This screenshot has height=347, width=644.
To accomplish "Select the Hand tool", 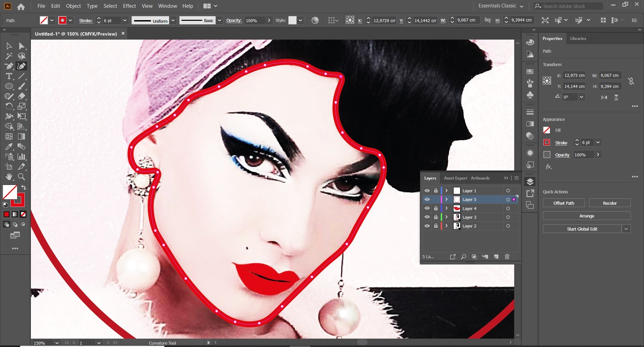I will [9, 177].
